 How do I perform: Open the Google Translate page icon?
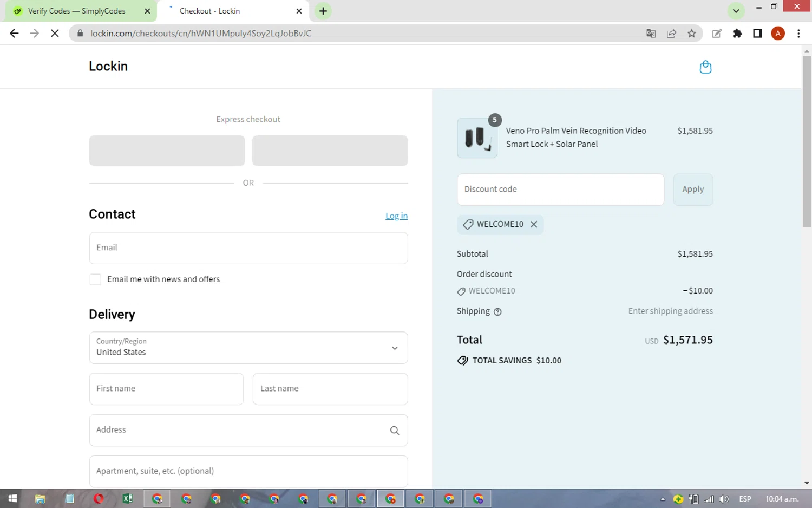[651, 34]
